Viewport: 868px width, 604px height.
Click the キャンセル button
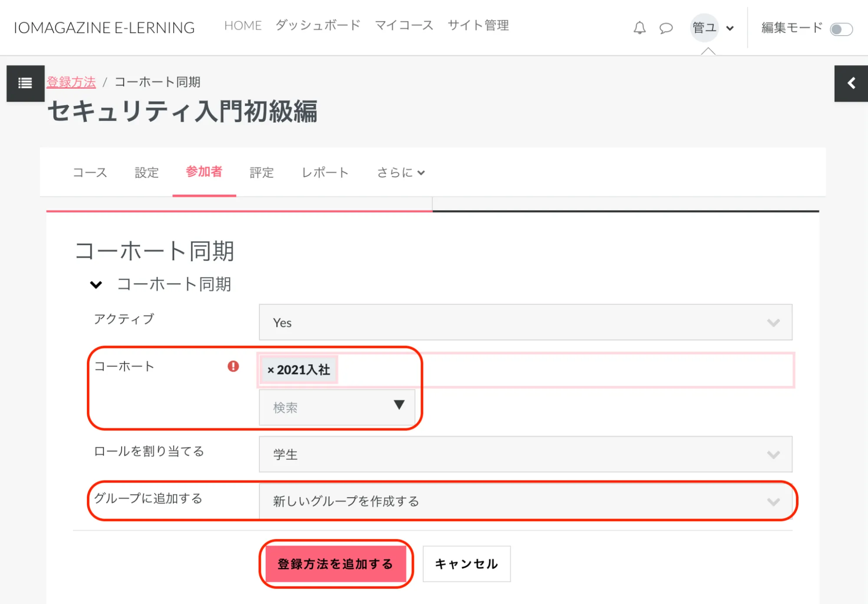tap(466, 564)
